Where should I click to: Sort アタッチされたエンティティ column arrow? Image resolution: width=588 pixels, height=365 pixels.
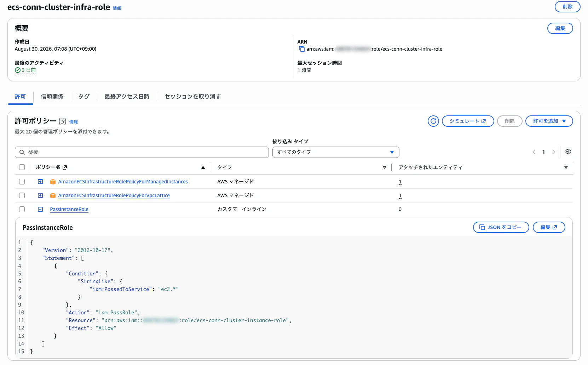[x=566, y=167]
